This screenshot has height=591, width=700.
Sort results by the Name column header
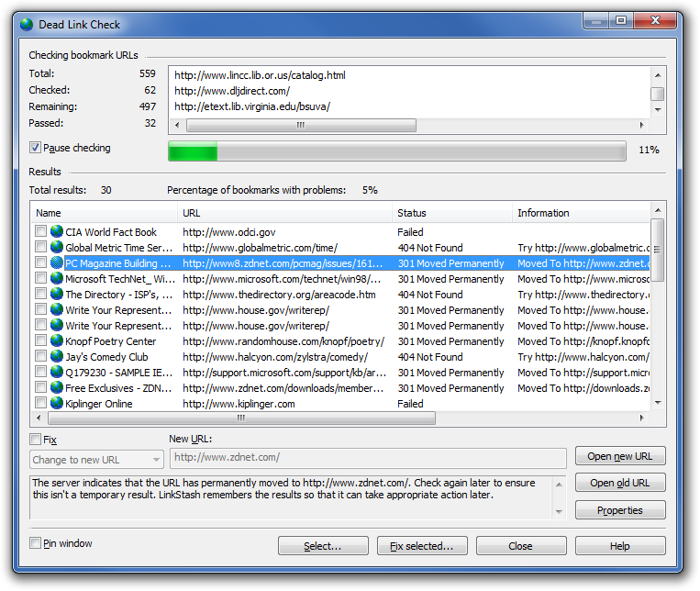101,213
